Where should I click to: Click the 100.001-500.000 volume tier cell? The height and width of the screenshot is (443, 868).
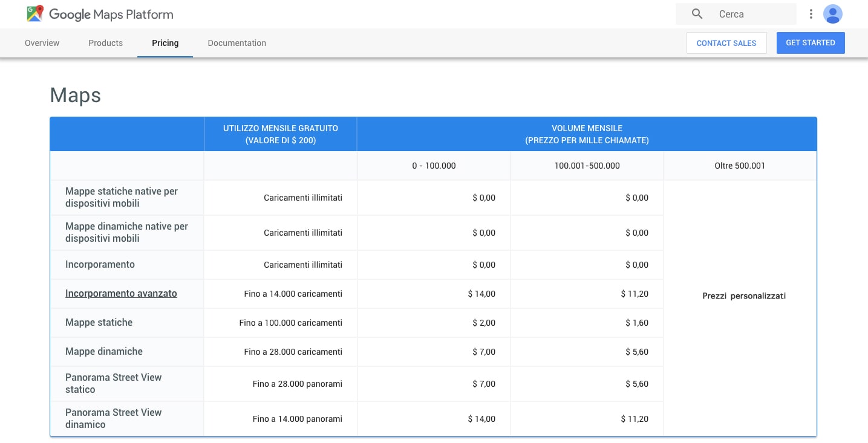click(x=587, y=166)
